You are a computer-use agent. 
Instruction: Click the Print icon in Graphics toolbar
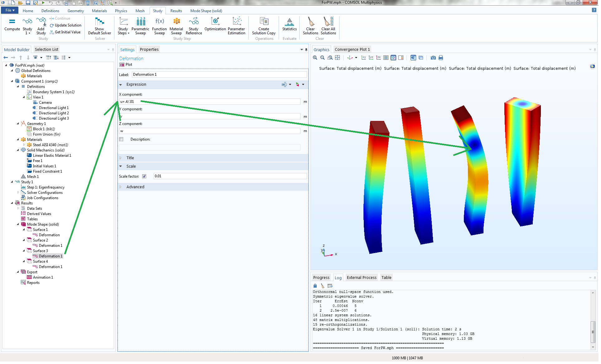tap(441, 58)
